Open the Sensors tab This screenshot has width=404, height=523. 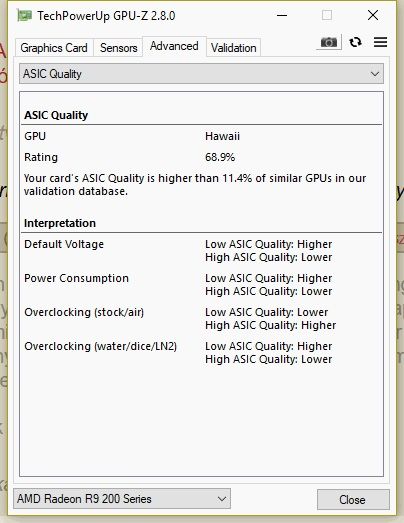(x=118, y=48)
